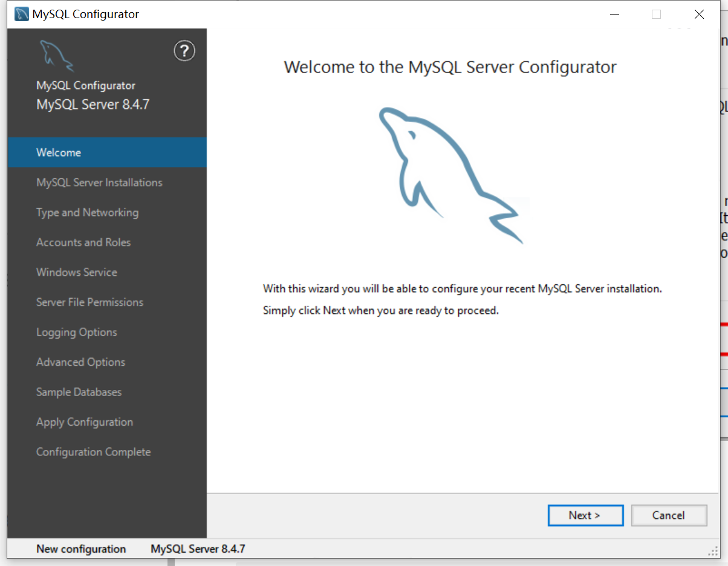Click the 'MySQL Configurator' window title text
728x566 pixels.
85,14
